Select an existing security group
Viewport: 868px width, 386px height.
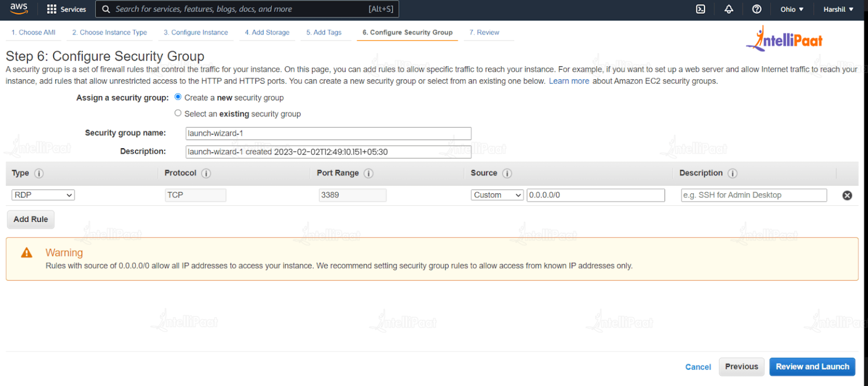pos(177,113)
